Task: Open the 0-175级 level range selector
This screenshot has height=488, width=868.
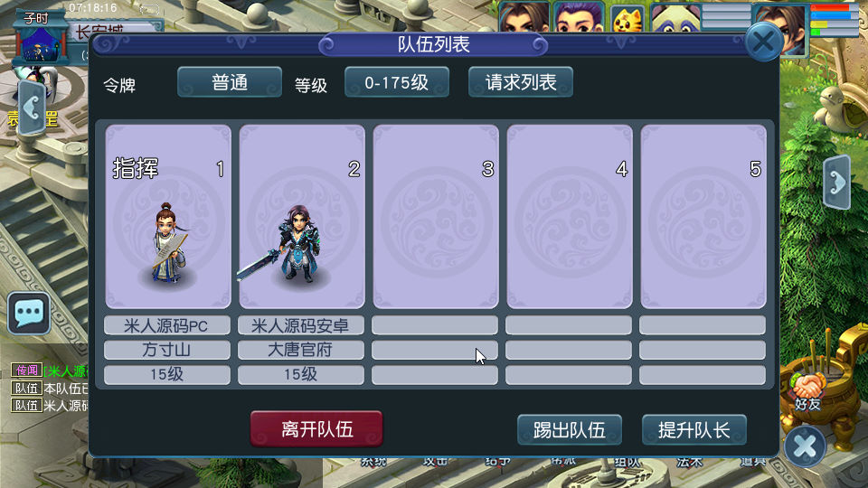Action: click(396, 82)
